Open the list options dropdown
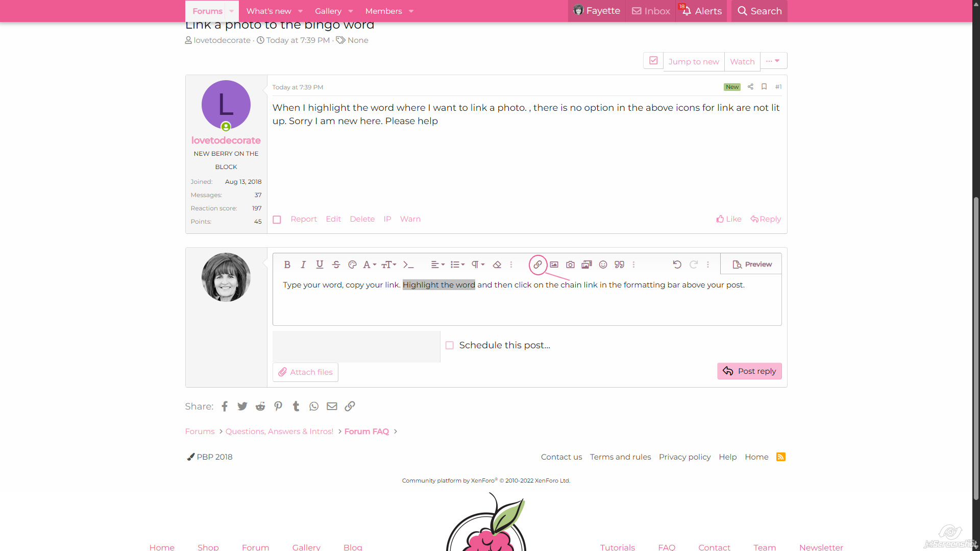The width and height of the screenshot is (980, 551). [x=458, y=265]
